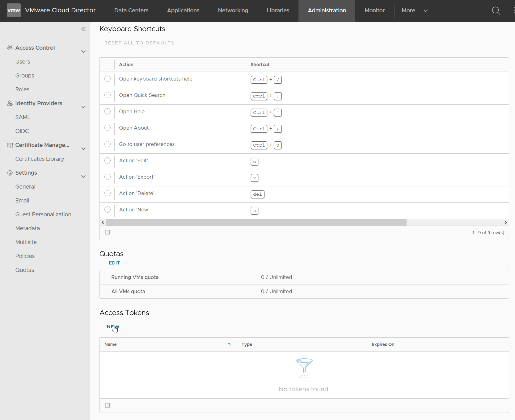
Task: Collapse the Certificate Management section chevron
Action: 83,149
